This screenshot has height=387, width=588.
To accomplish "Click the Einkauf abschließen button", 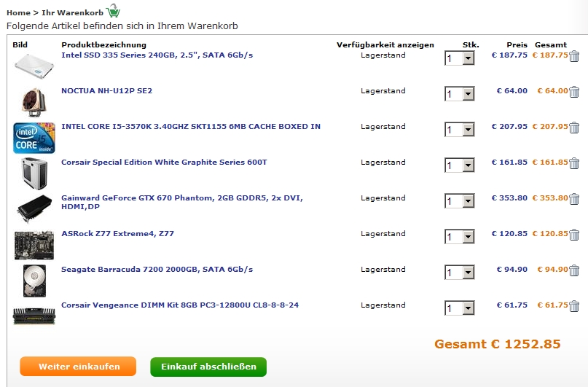I will [208, 367].
